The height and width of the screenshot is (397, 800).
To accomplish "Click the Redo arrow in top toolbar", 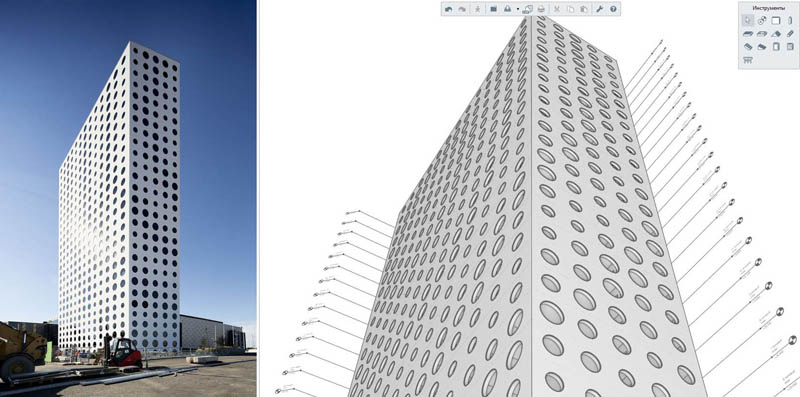I will tap(462, 9).
